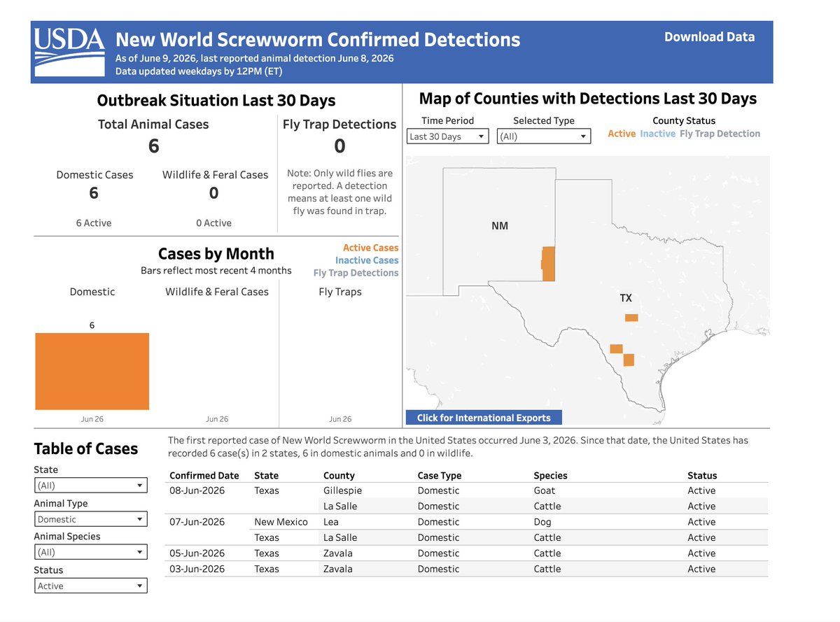Click the Gillespie County orange area on map

tap(631, 318)
